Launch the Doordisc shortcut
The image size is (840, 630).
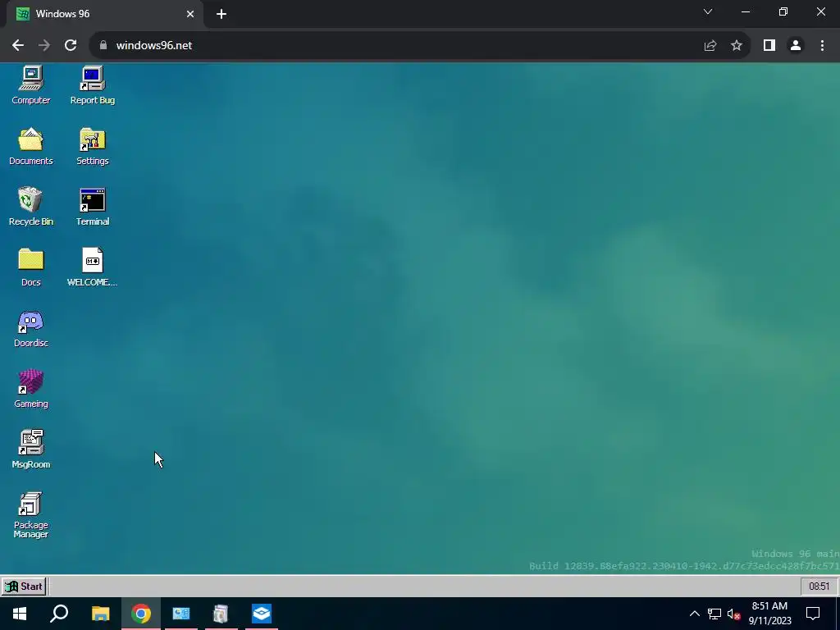(30, 328)
